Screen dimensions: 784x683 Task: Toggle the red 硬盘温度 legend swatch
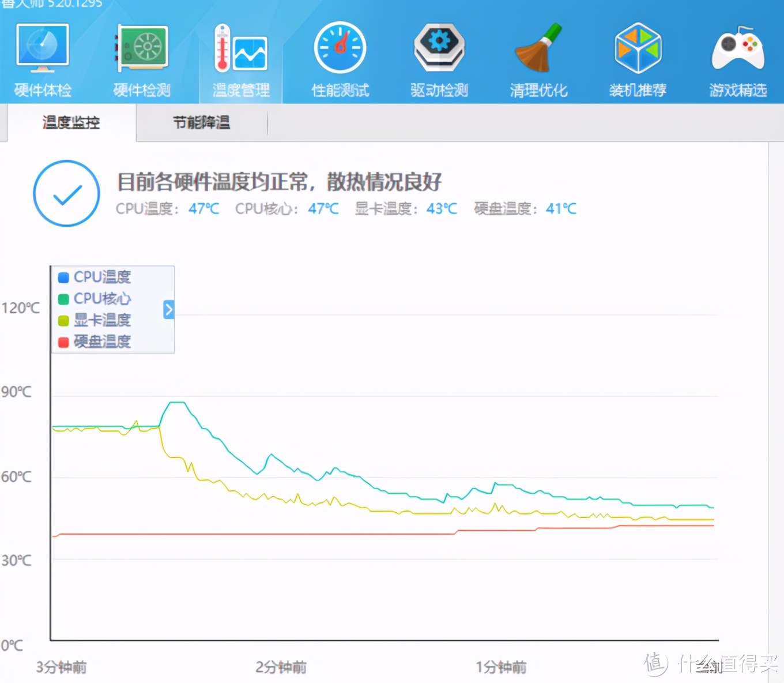63,342
